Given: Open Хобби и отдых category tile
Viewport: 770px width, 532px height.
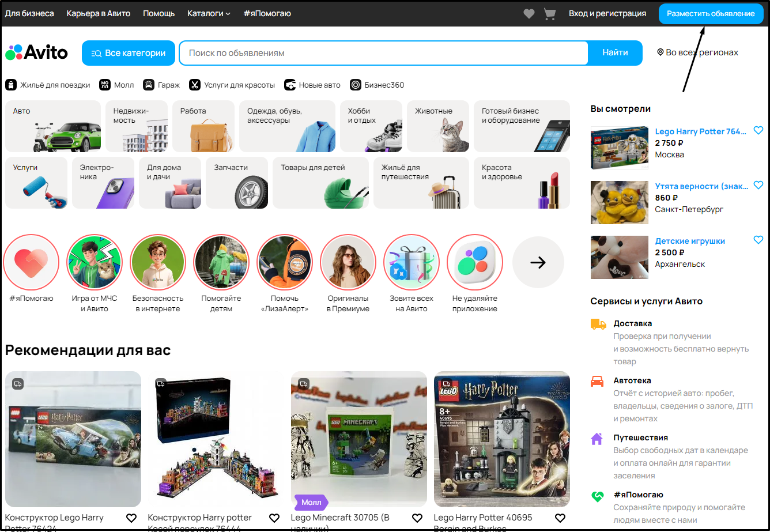Looking at the screenshot, I should (371, 126).
